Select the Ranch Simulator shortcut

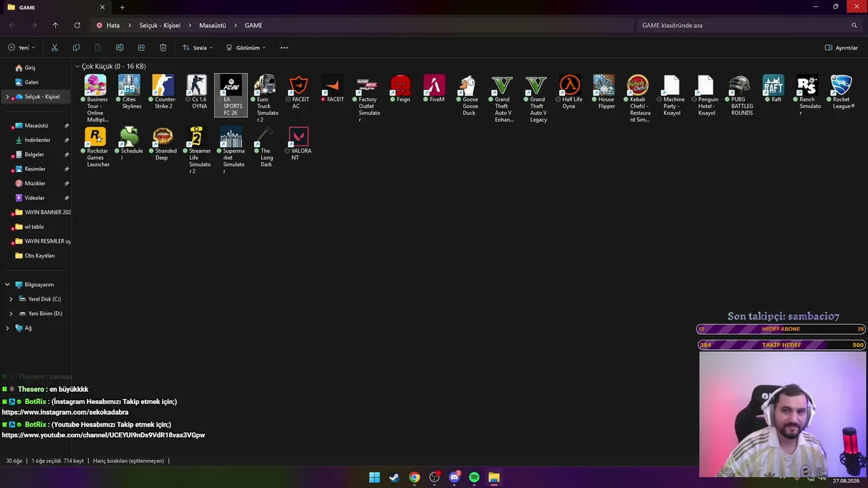pos(808,96)
